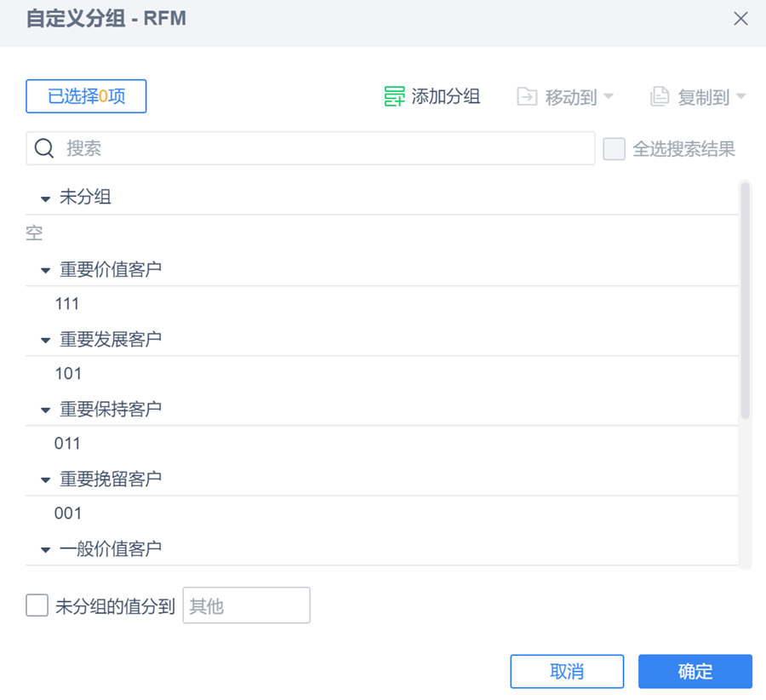Click the group list vertical scrollbar
Viewport: 766px width, 700px height.
[x=745, y=300]
